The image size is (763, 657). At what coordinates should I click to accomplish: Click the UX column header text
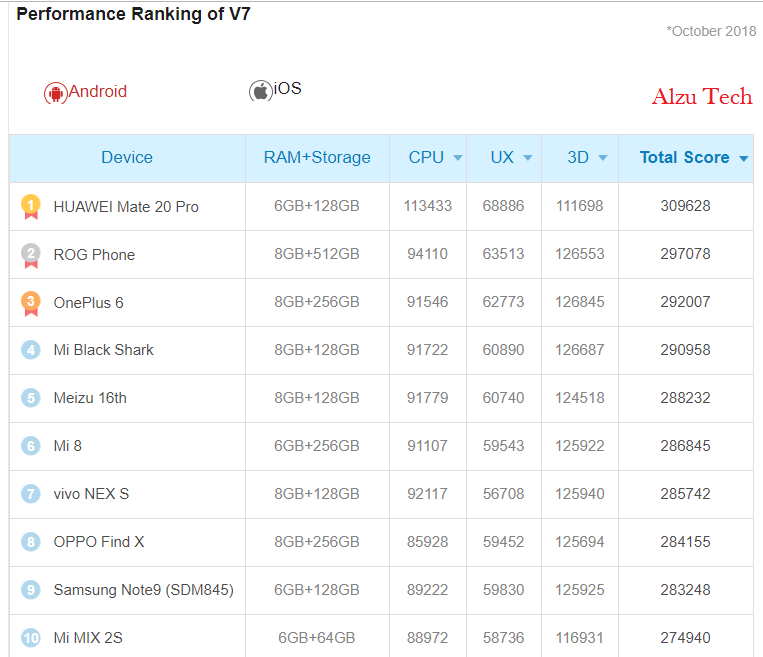[502, 158]
